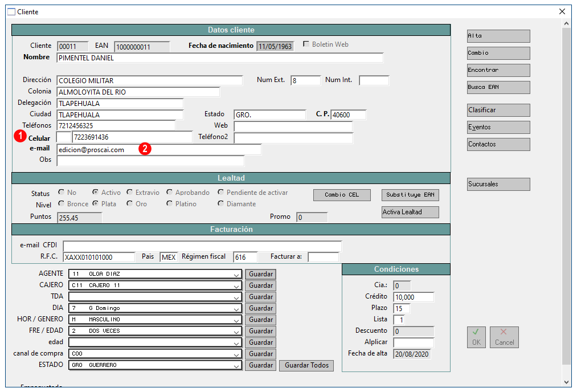Click the Crédito field showing 10,000
Screen dimensions: 577x392
414,297
